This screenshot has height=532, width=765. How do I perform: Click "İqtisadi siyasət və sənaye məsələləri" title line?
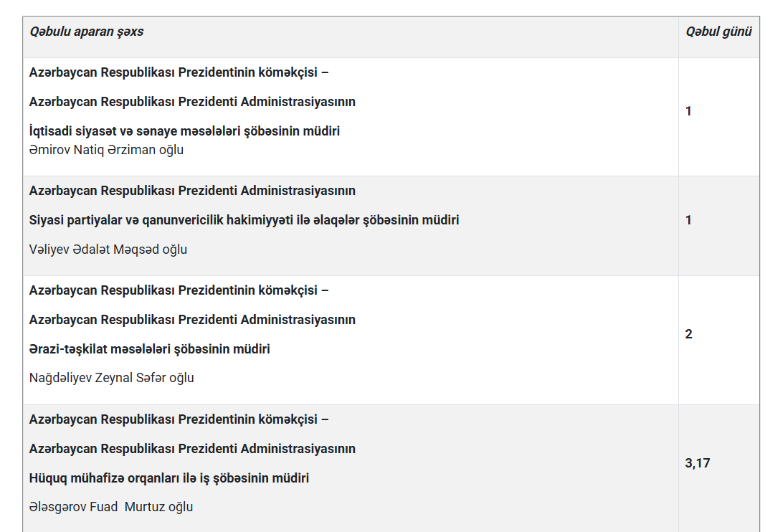[184, 131]
